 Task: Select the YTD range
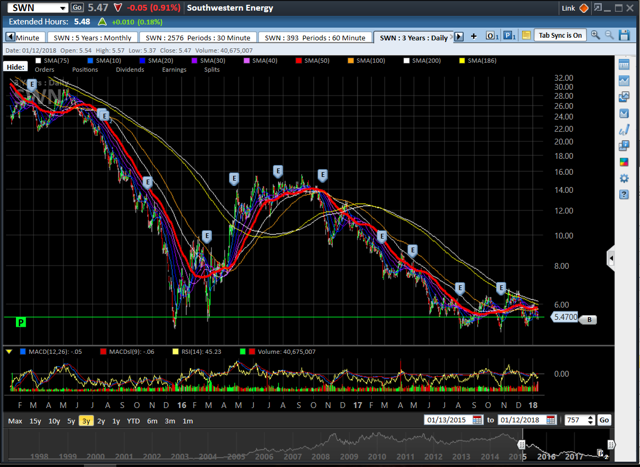(x=133, y=421)
